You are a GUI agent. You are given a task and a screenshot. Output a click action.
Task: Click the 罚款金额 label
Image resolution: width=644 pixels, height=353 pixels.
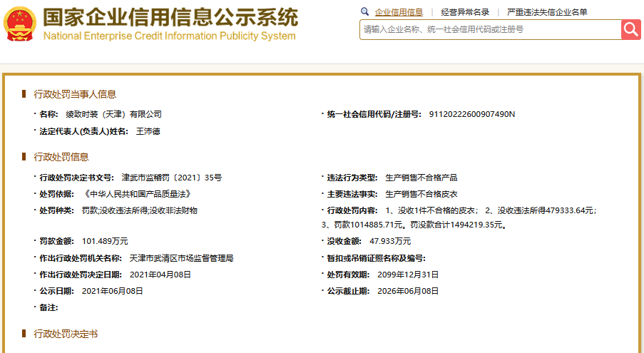pos(56,241)
